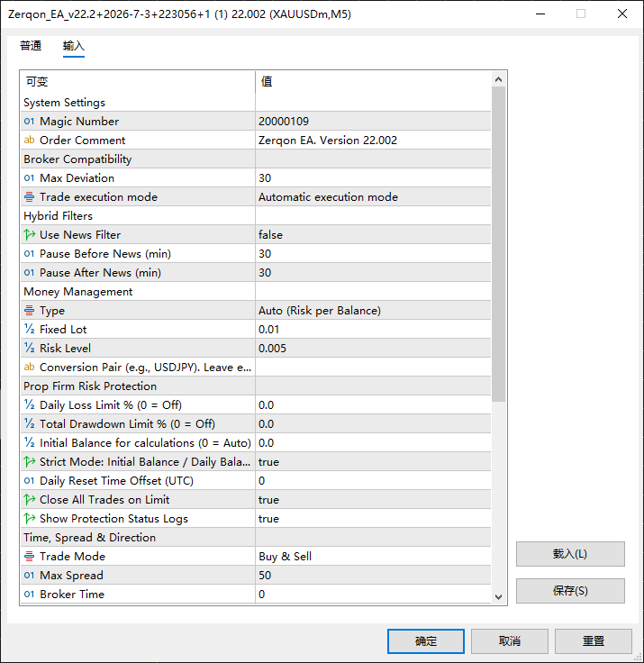Screen dimensions: 644x663
Task: Click the integer icon beside Pause Before News
Action: point(29,254)
